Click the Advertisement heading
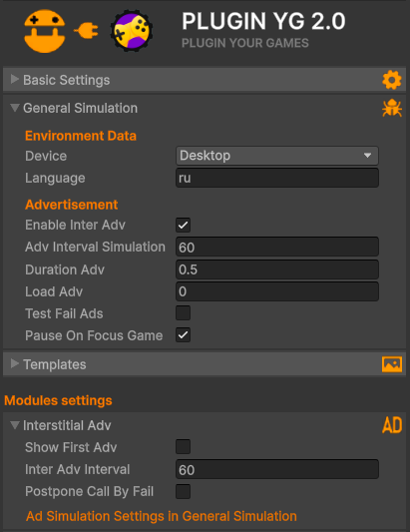The height and width of the screenshot is (532, 410). click(71, 205)
